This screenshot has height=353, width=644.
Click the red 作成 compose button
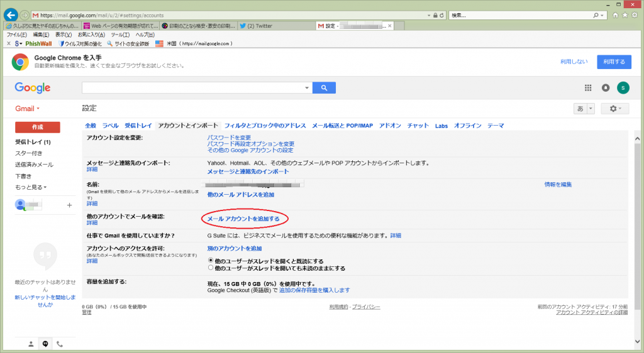pos(37,127)
